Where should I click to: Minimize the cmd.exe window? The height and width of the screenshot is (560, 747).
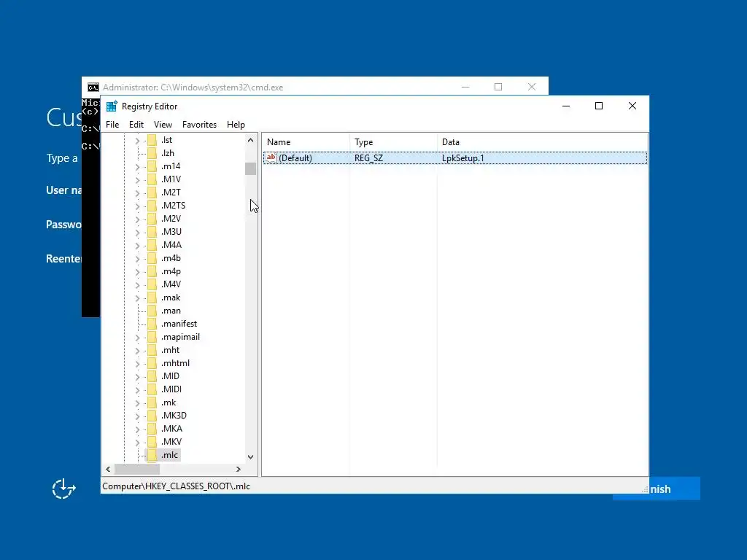coord(465,87)
